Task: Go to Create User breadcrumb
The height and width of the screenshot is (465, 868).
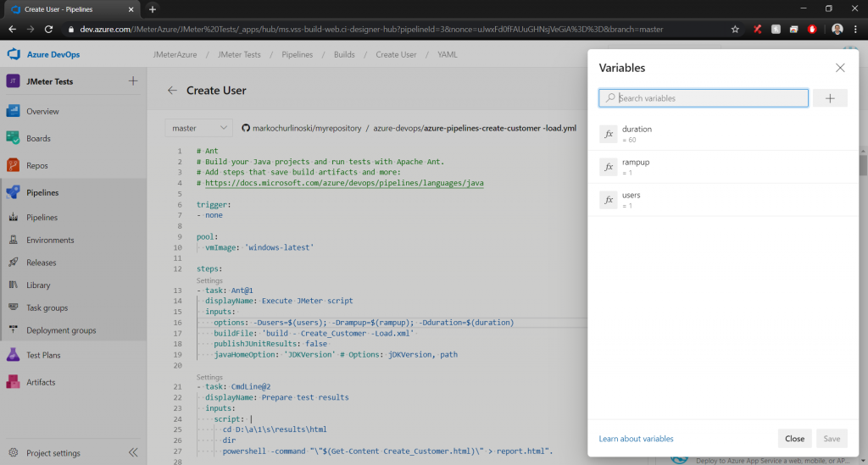Action: pos(396,55)
